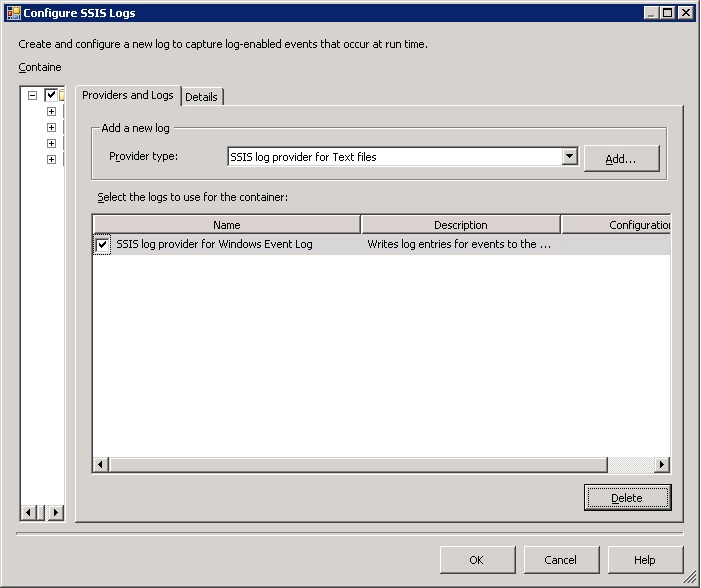Click the root package folder icon in tree

coord(62,95)
